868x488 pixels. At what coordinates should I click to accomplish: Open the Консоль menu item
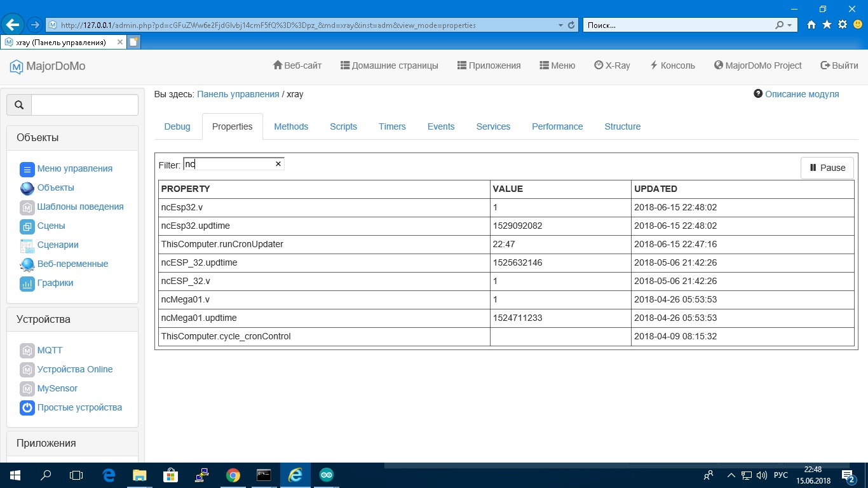(x=672, y=65)
